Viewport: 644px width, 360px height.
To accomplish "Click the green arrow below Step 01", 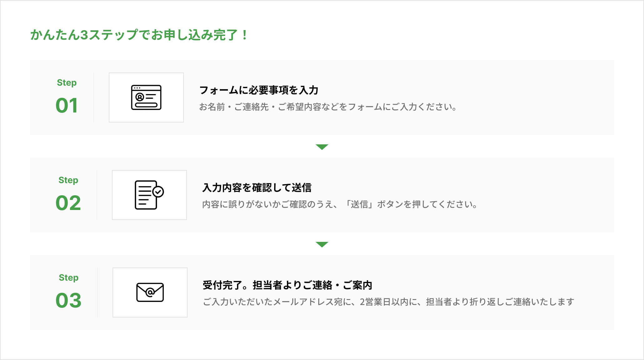I will coord(322,147).
